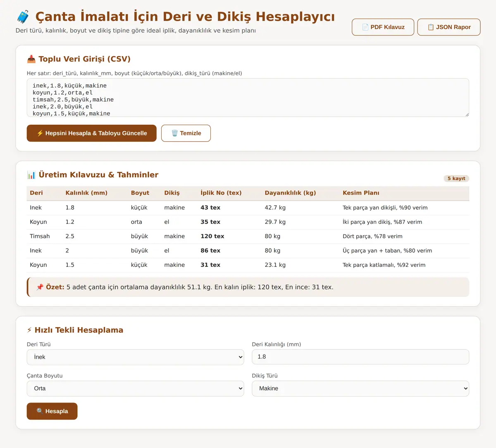Click the 'Her satır' CSV format hint
This screenshot has width=496, height=448.
(x=134, y=73)
